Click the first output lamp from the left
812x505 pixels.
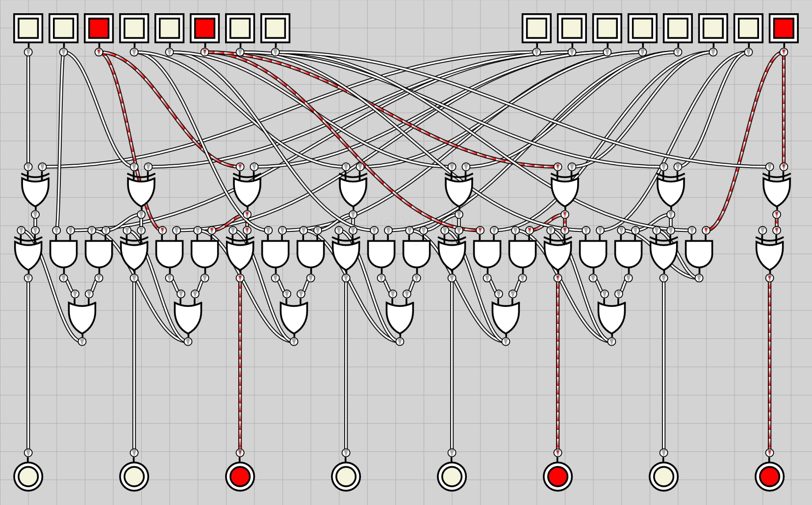click(x=28, y=476)
